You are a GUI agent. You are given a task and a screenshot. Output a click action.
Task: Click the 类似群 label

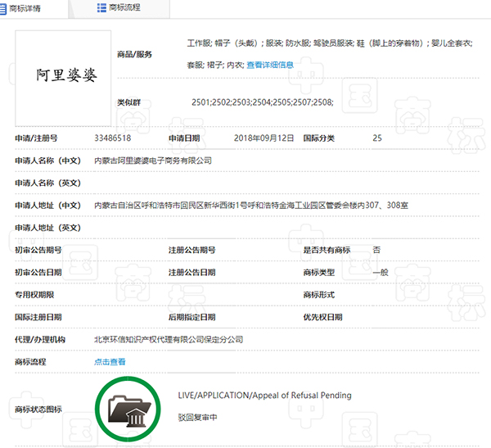[x=128, y=102]
